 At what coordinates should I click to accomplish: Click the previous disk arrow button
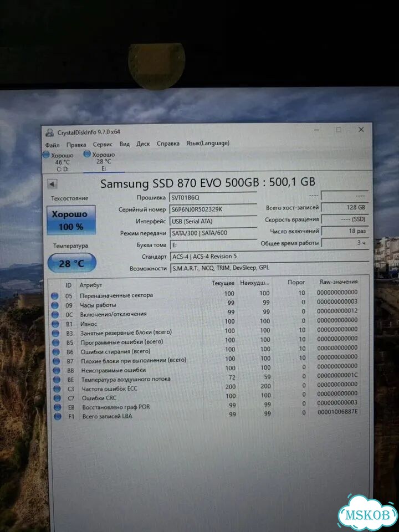52,184
